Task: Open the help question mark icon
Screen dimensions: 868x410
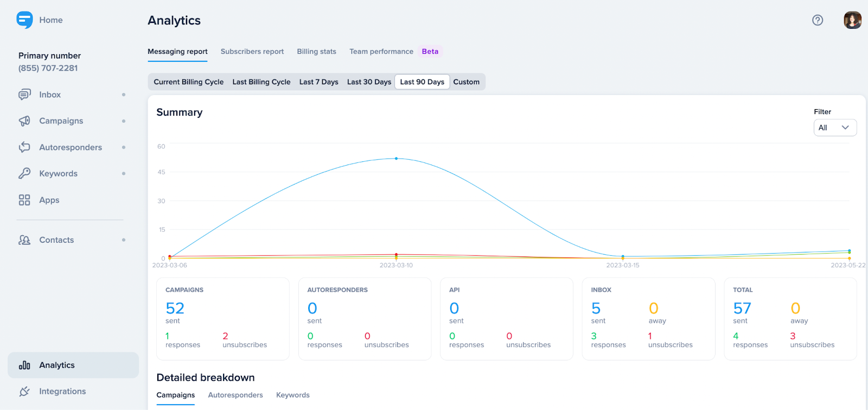Action: point(818,20)
